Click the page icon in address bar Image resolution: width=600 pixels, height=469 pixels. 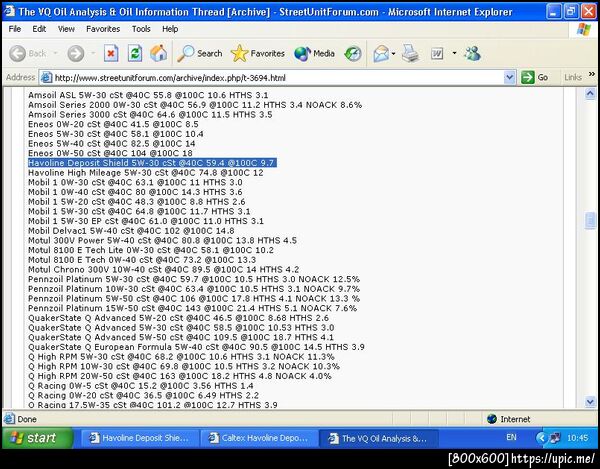tap(46, 78)
